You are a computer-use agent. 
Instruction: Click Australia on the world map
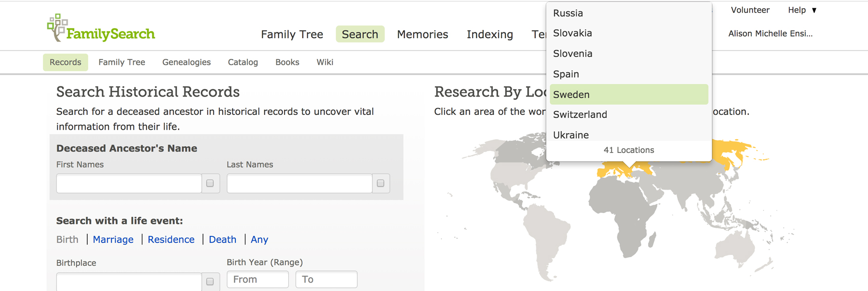click(734, 249)
